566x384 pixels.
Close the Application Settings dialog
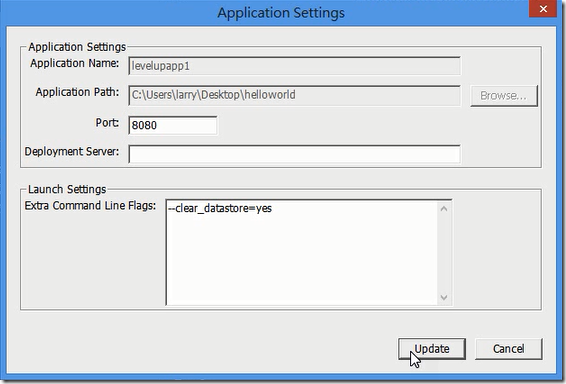[543, 9]
